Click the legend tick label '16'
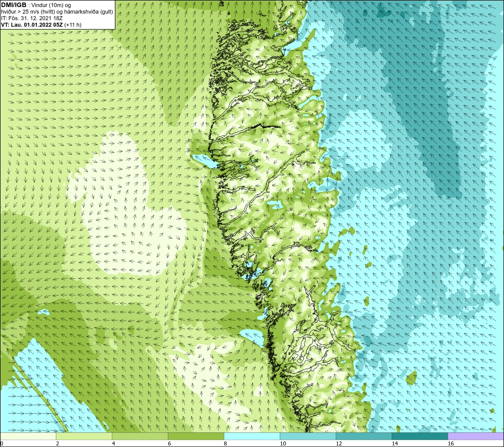504x447 pixels. [451, 443]
